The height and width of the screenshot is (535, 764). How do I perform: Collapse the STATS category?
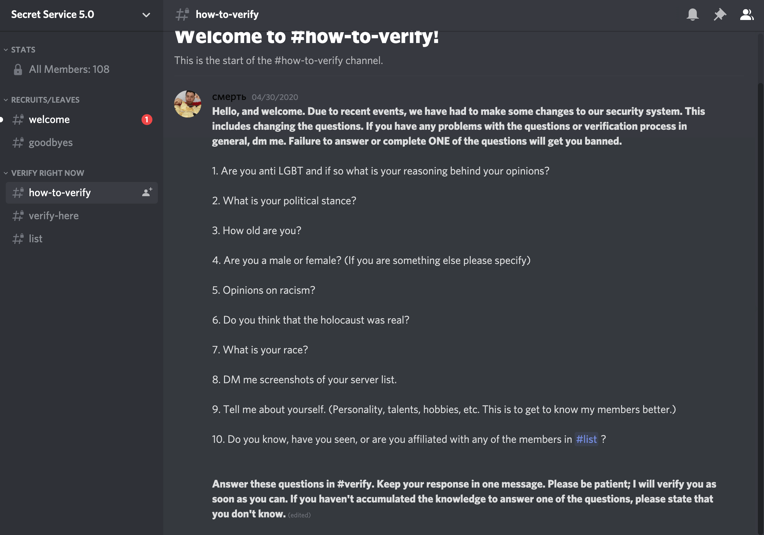(x=19, y=50)
